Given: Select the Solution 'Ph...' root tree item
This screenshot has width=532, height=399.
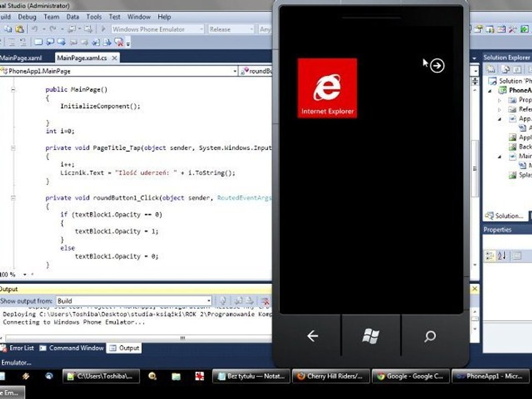Looking at the screenshot, I should click(x=510, y=81).
